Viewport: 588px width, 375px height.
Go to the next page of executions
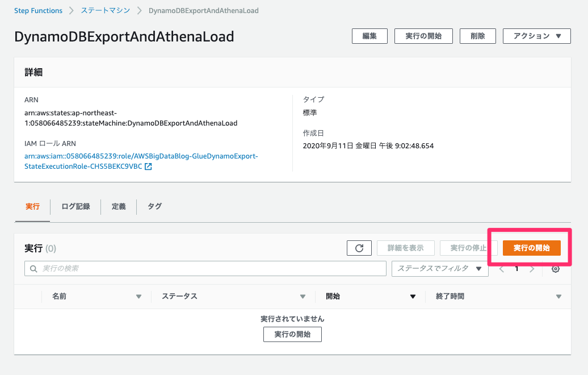click(532, 269)
